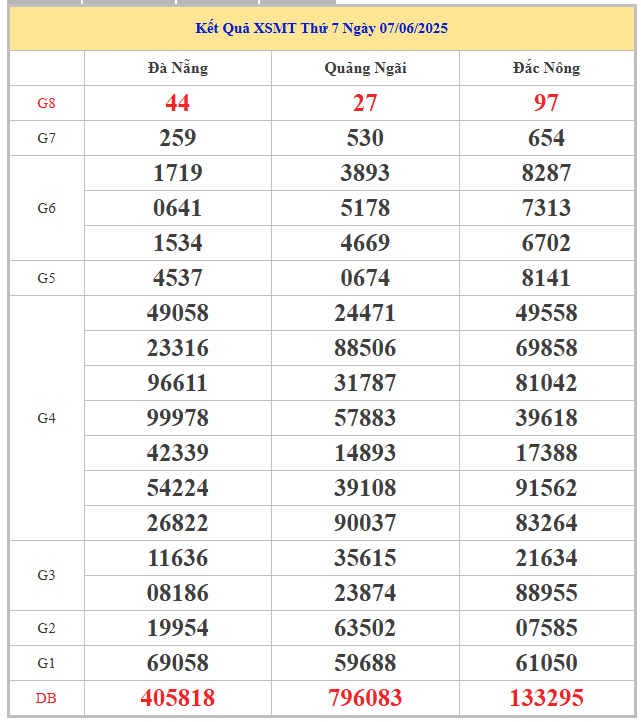641x722 pixels.
Task: Select G4 number 39618
Action: (x=546, y=418)
